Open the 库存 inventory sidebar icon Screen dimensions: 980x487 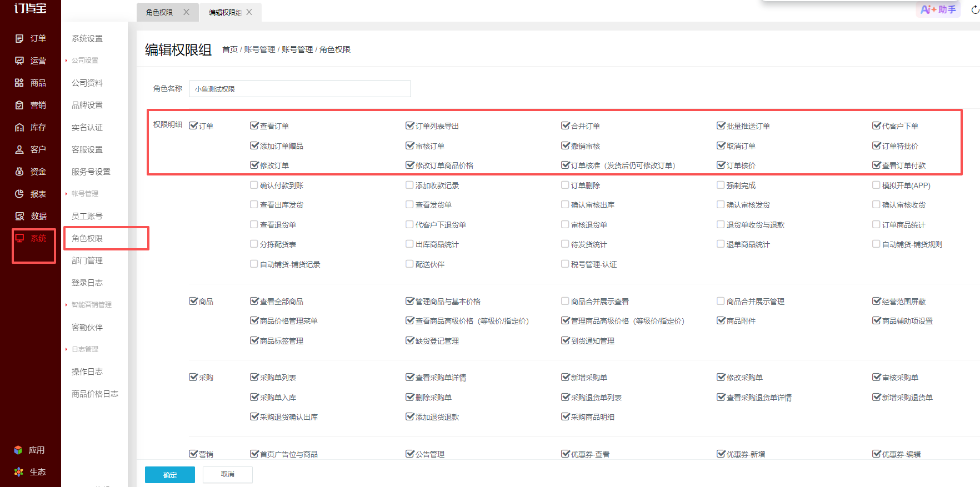pyautogui.click(x=19, y=127)
